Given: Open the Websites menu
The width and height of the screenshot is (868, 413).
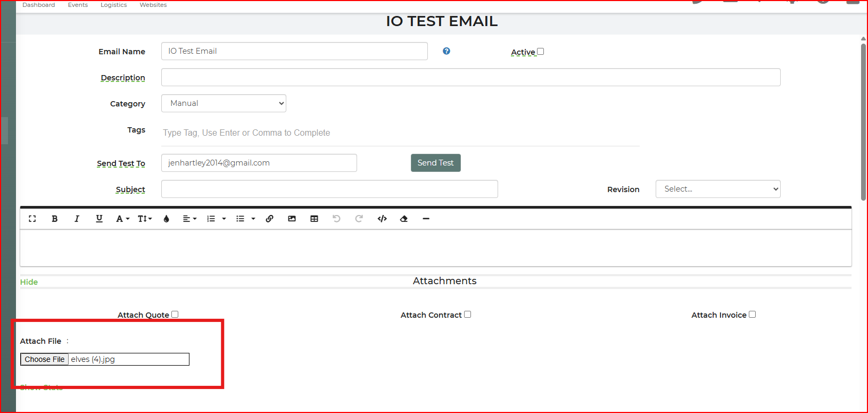Looking at the screenshot, I should pos(153,5).
